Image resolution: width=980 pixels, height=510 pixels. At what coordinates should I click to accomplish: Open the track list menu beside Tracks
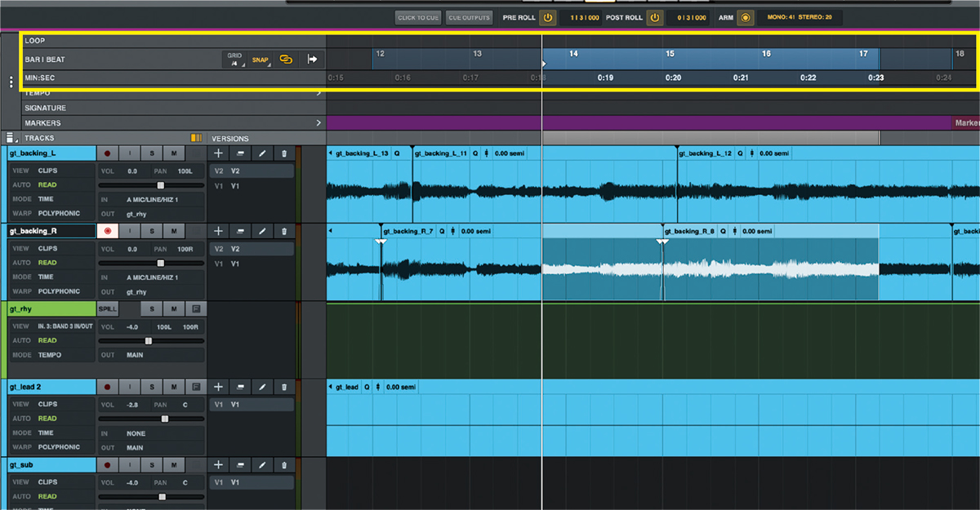11,138
